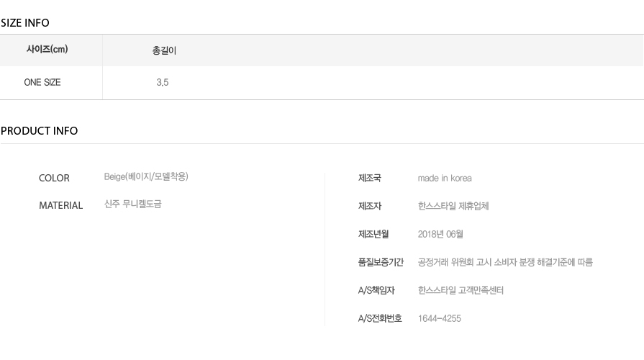
Task: Click the SIZE INFO heading
Action: pos(24,22)
